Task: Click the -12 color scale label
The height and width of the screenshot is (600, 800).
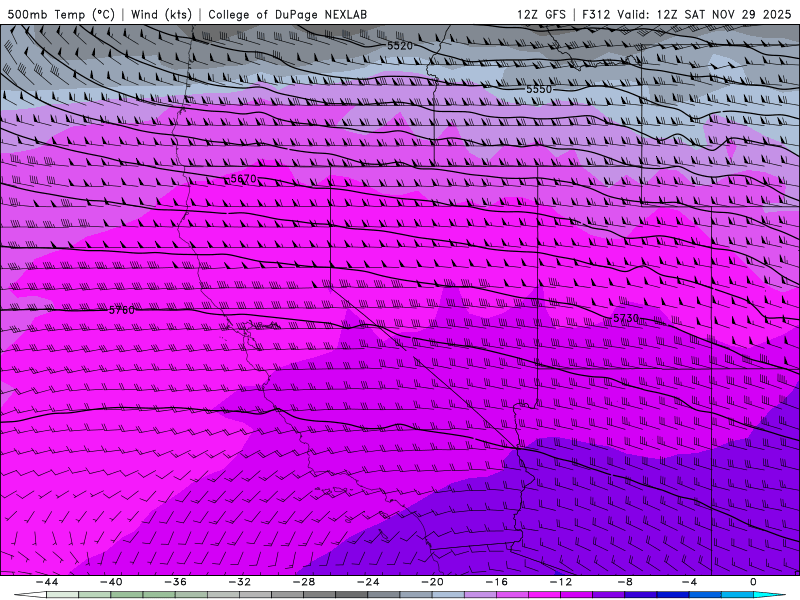Action: click(x=561, y=582)
